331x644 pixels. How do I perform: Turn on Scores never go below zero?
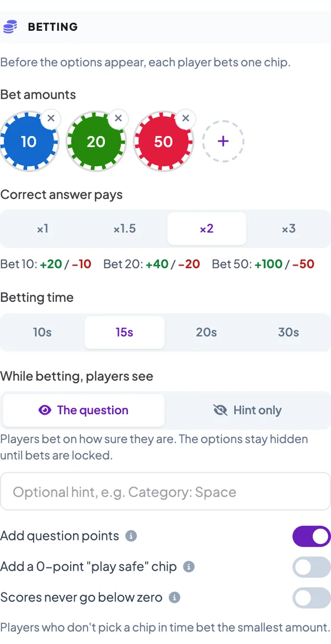click(311, 598)
